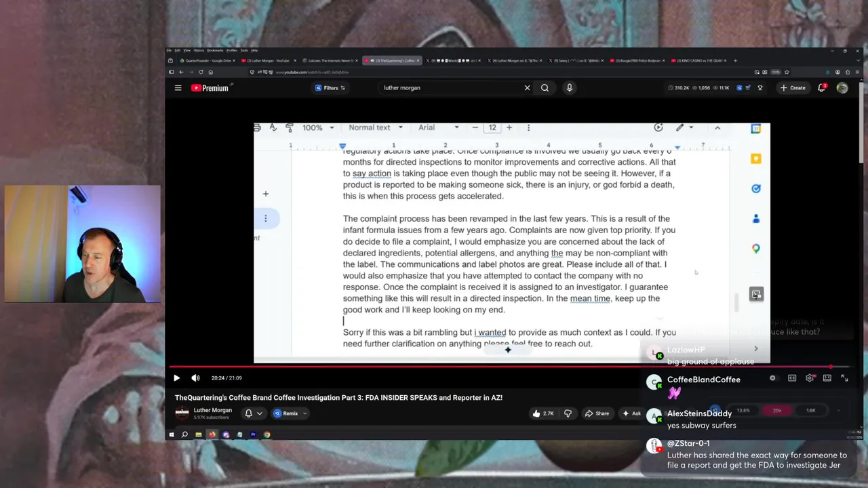The height and width of the screenshot is (488, 868).
Task: Click the add plus button left of the document
Action: (266, 194)
